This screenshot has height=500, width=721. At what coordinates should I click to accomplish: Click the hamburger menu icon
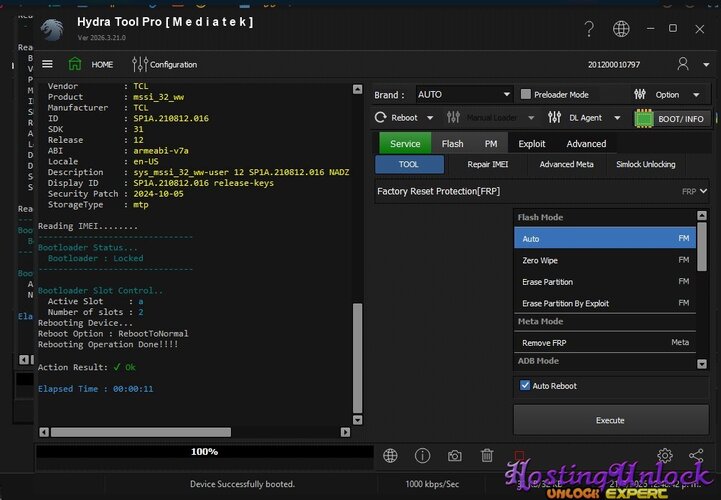47,64
